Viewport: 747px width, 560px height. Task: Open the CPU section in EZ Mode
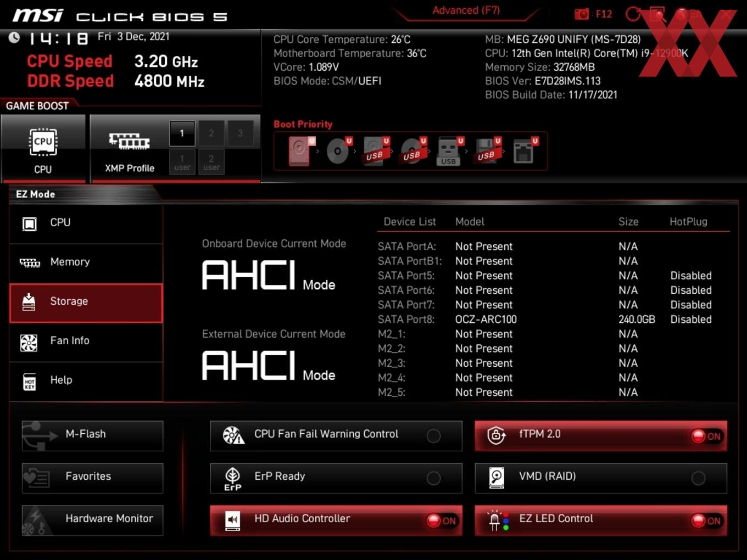86,223
